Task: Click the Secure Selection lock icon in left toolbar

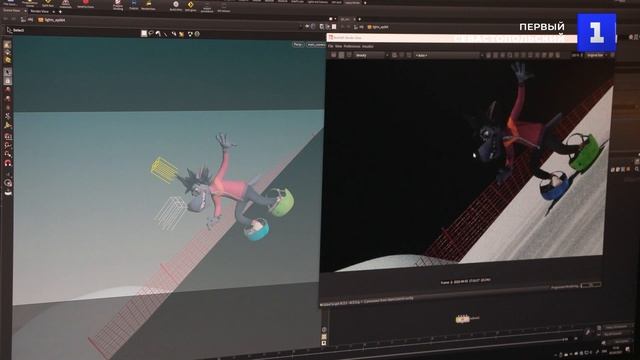Action: [x=7, y=81]
